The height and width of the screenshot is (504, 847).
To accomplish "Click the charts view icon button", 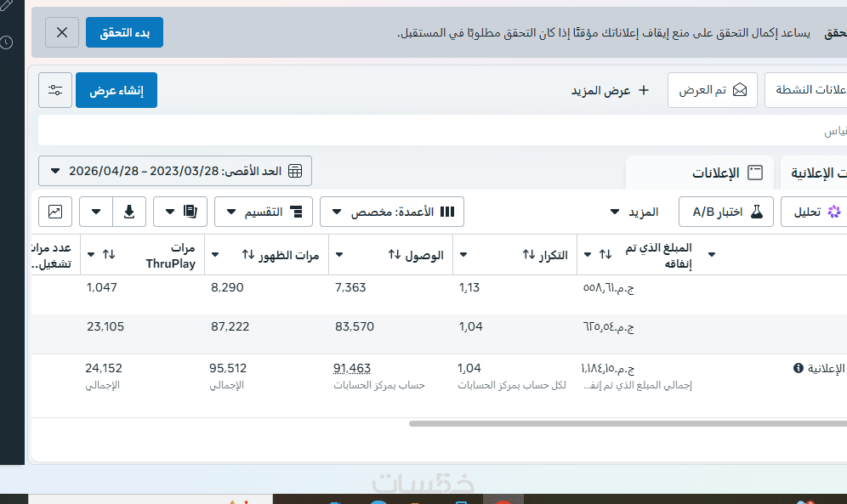I will [x=55, y=212].
